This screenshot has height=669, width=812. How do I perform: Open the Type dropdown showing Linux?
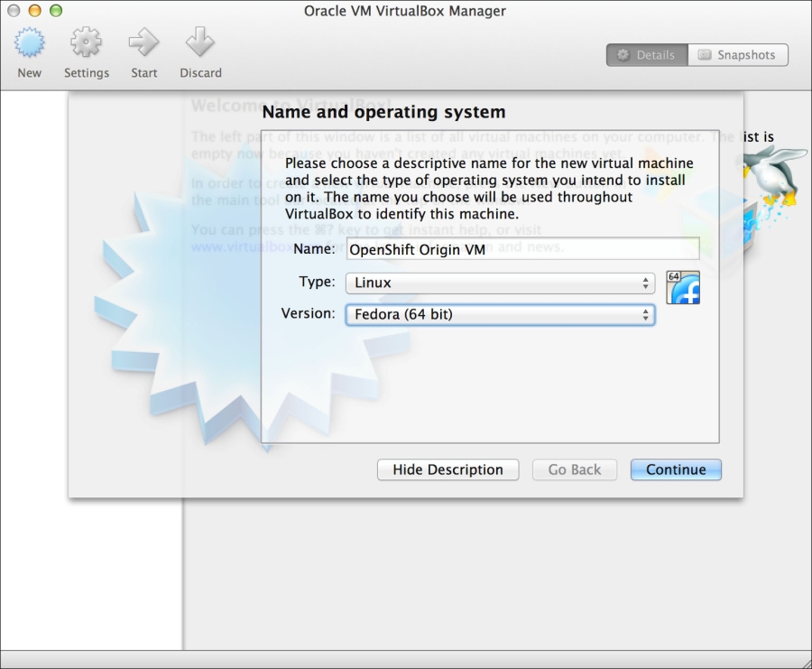pos(500,283)
